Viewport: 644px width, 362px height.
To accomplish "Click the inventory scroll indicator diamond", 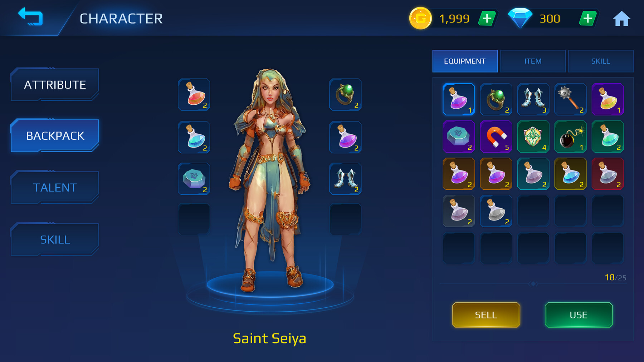I will click(533, 284).
